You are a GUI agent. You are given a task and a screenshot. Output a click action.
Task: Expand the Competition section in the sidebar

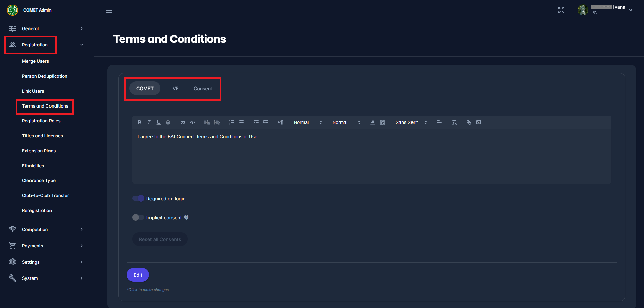pyautogui.click(x=35, y=229)
